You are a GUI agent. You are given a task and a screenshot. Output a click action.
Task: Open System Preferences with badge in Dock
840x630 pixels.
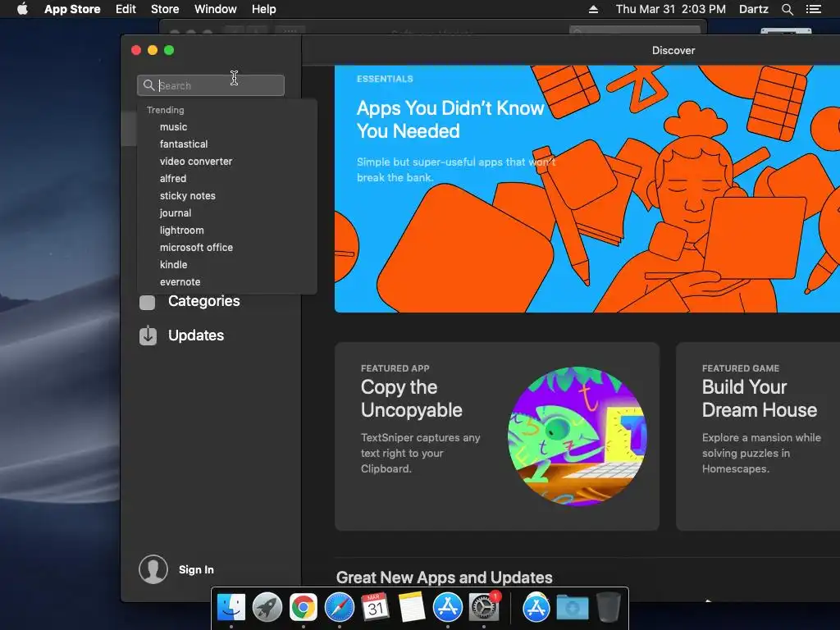484,607
